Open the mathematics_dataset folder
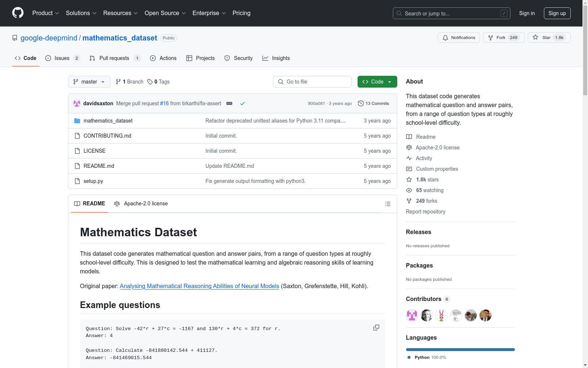Screen dimensions: 588x368 click(x=108, y=121)
